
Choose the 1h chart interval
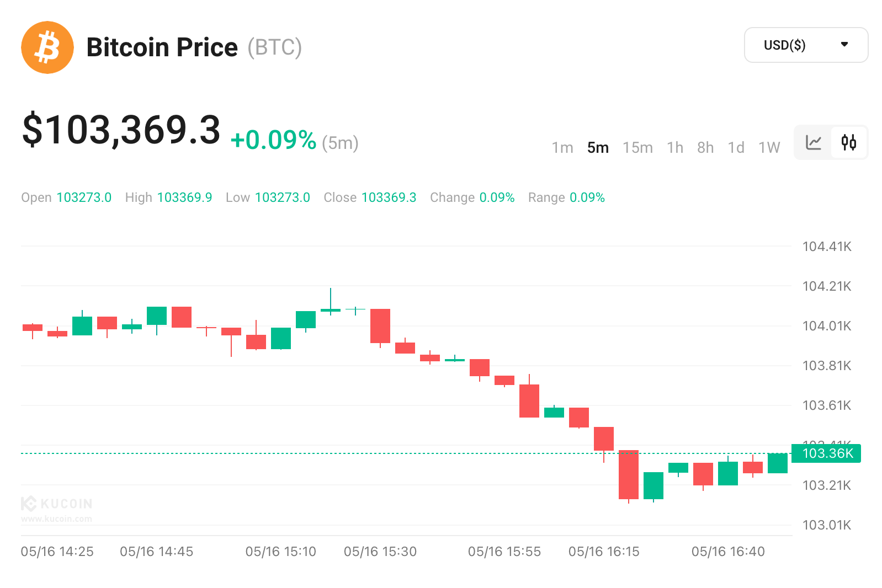click(674, 148)
